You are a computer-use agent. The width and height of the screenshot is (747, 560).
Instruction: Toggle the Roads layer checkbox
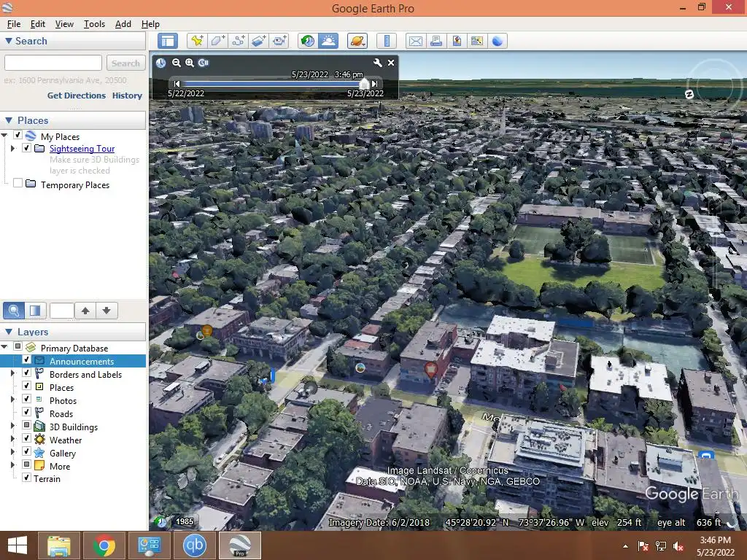pyautogui.click(x=27, y=413)
